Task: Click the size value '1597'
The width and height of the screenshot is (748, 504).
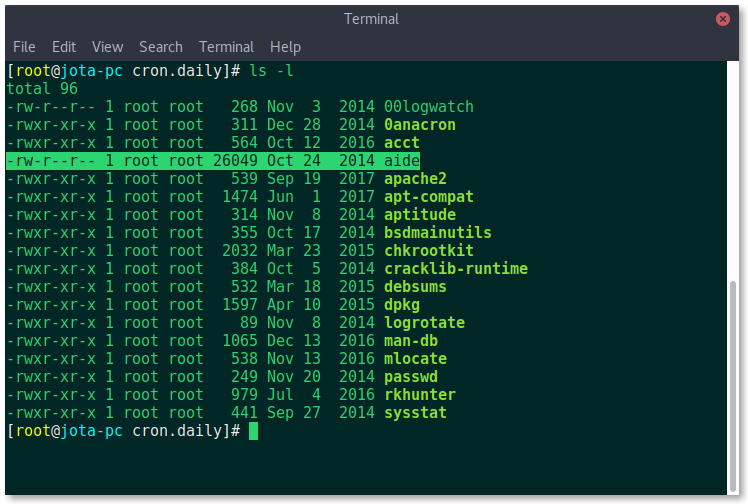Action: coord(240,305)
